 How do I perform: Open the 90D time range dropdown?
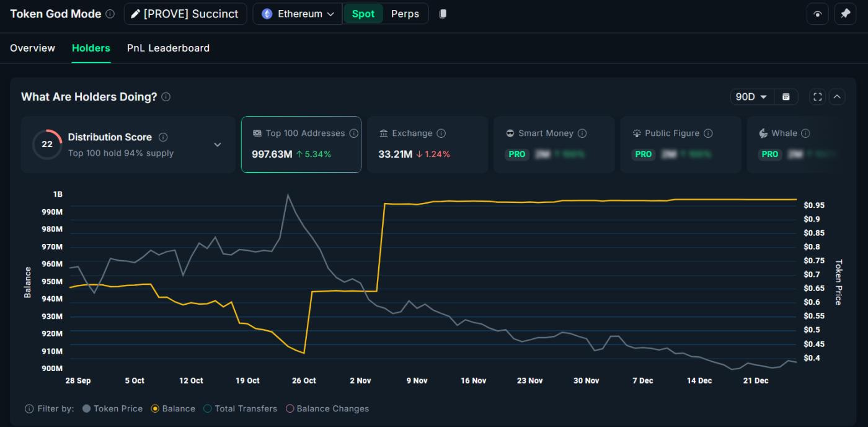tap(751, 97)
